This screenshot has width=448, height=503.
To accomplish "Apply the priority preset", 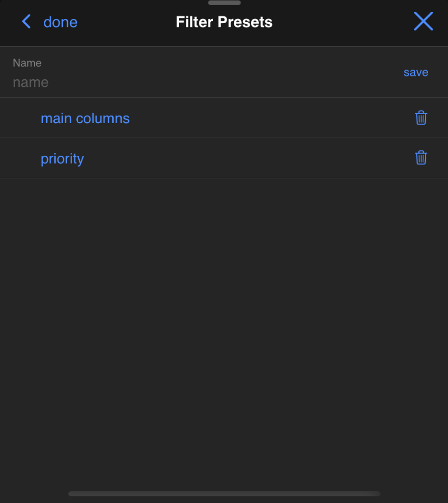I will tap(62, 159).
